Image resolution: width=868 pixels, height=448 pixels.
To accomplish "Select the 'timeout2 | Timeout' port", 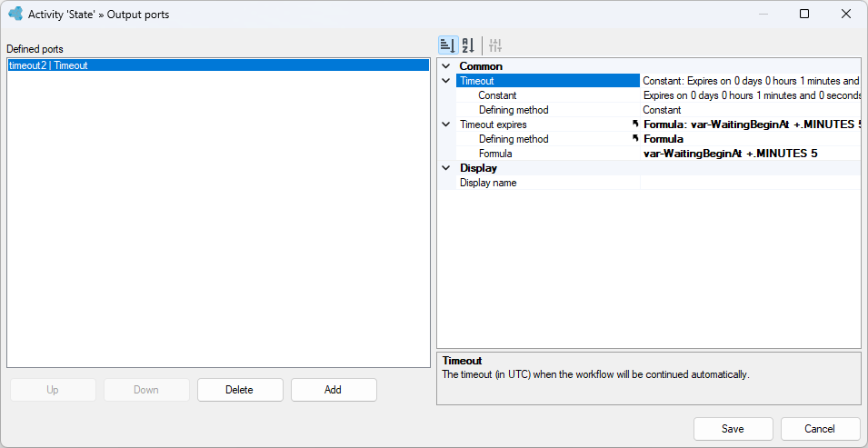I will 219,65.
